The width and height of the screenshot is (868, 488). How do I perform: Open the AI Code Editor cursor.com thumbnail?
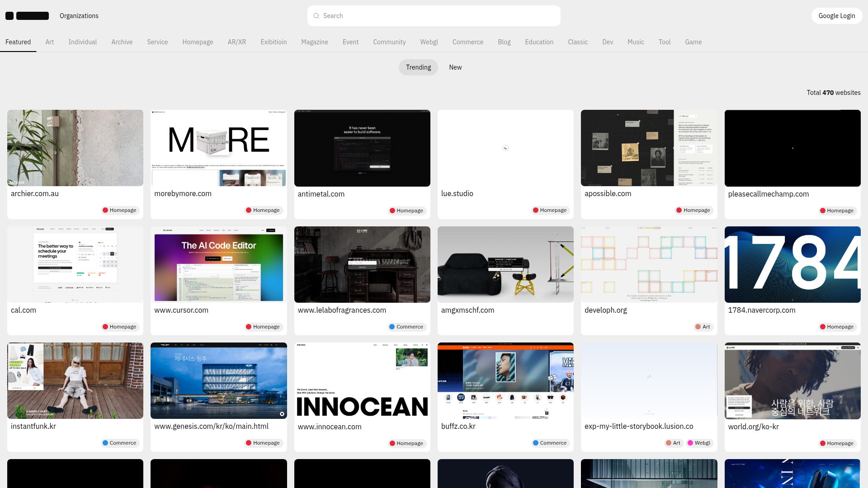pos(219,264)
